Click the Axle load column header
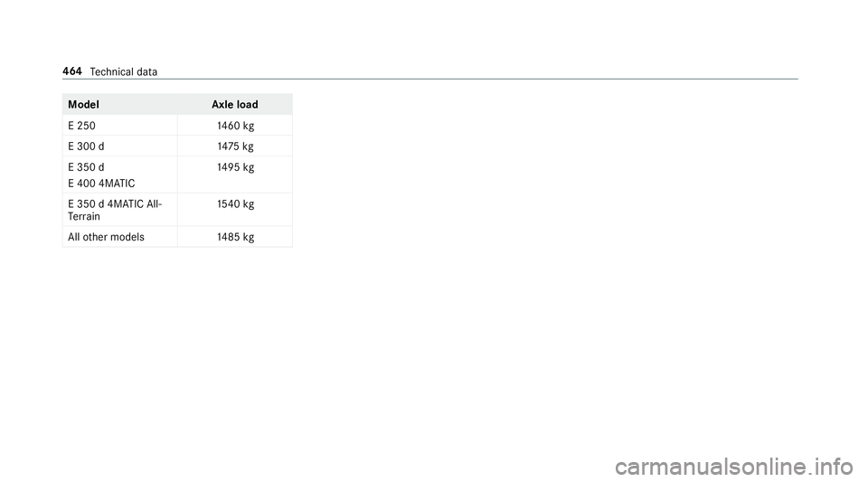868x482 pixels. tap(235, 105)
